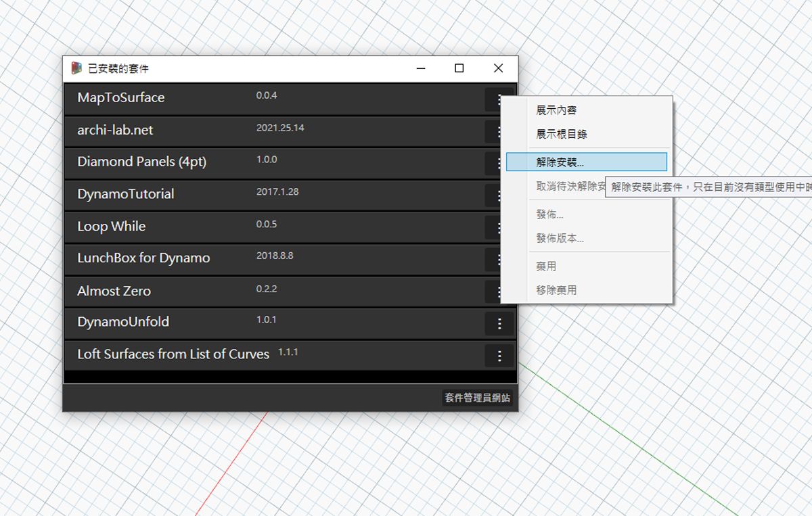Select 解除安裝... to uninstall the package
Image resolution: width=812 pixels, height=516 pixels.
pos(587,162)
